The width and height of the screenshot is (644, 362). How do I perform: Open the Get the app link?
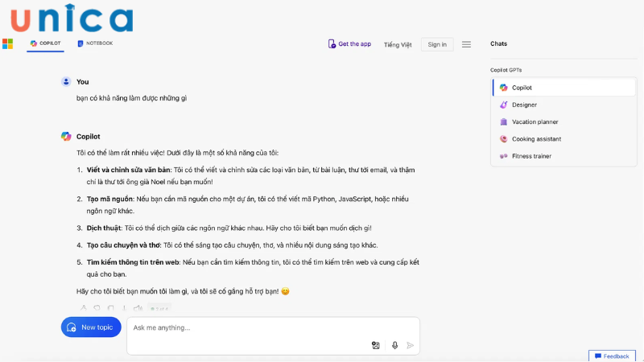click(349, 44)
